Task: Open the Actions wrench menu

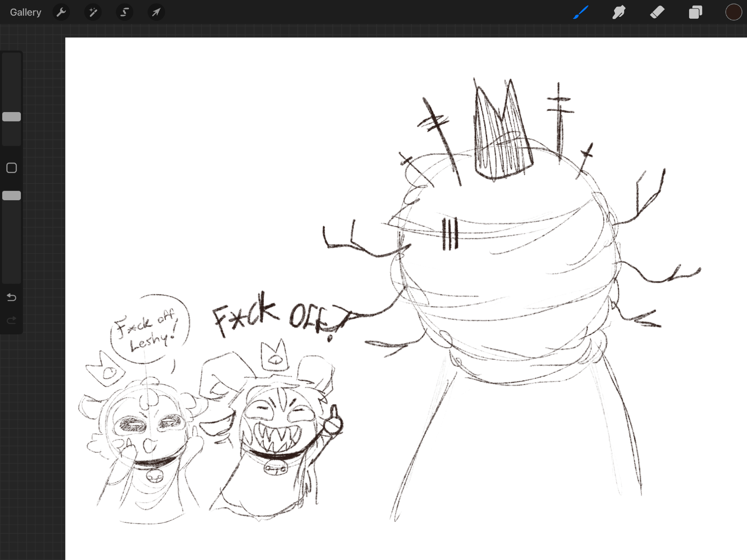Action: (61, 12)
